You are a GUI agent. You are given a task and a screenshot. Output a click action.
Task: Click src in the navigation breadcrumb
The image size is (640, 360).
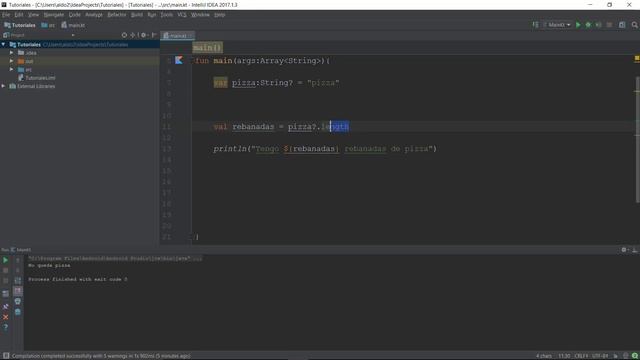(x=48, y=25)
